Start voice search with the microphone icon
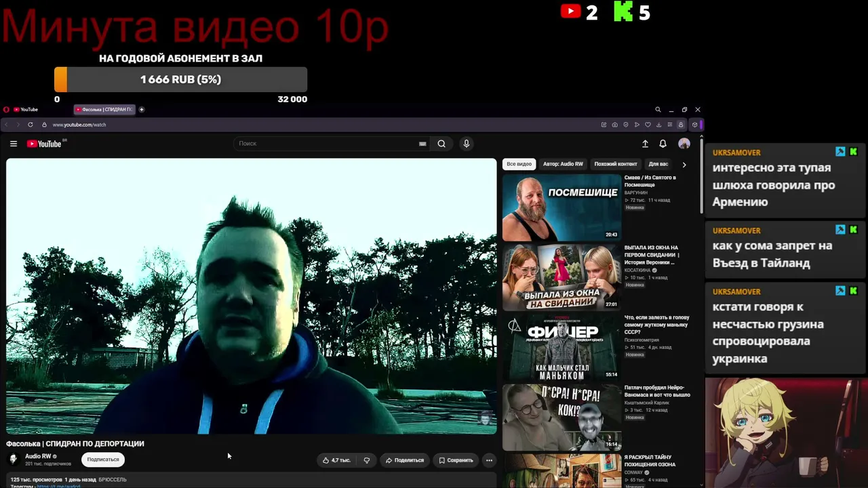The width and height of the screenshot is (868, 488). [x=466, y=144]
